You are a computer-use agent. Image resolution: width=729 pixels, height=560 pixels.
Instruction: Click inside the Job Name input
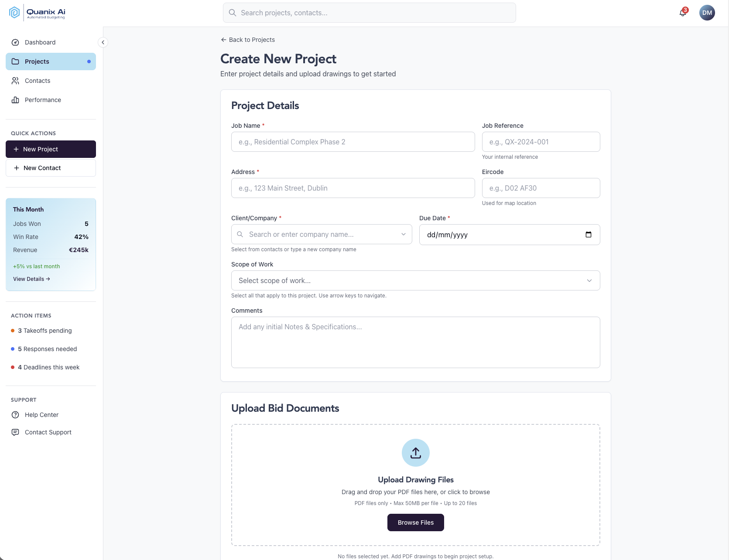click(x=353, y=142)
